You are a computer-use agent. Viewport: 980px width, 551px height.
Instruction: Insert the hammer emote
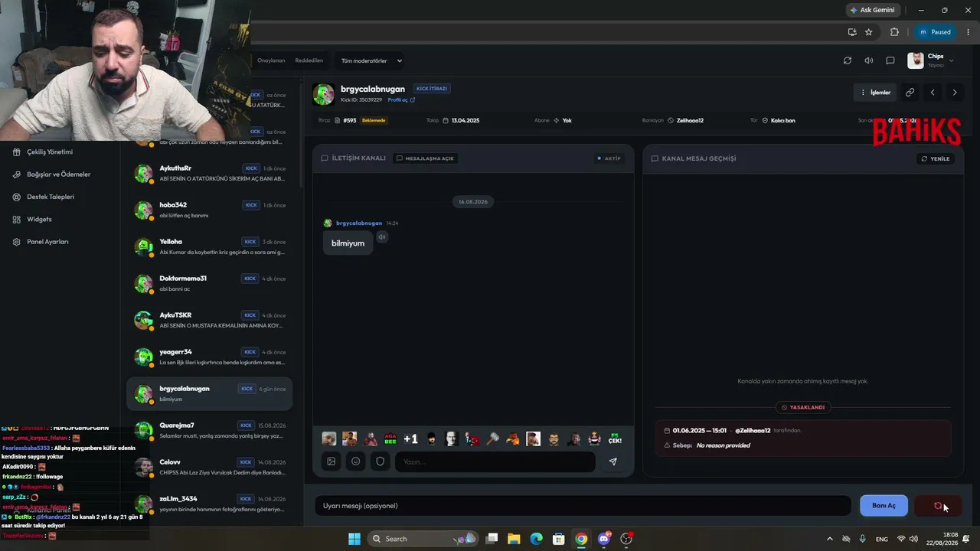[x=492, y=439]
